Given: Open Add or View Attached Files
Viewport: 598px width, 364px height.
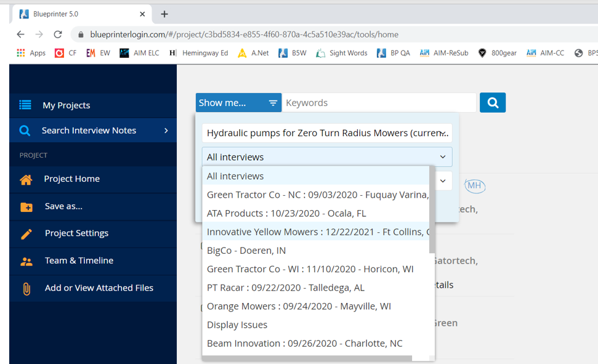Looking at the screenshot, I should coord(93,288).
